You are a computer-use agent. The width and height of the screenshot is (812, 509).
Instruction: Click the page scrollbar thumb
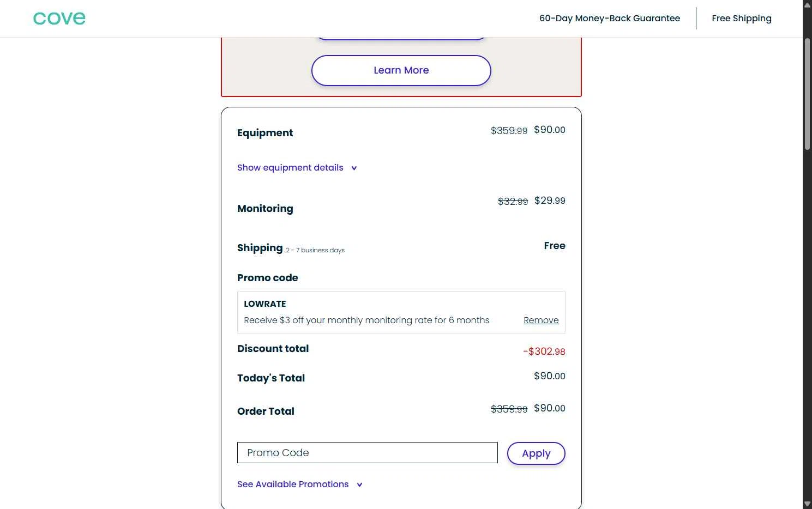[x=807, y=93]
